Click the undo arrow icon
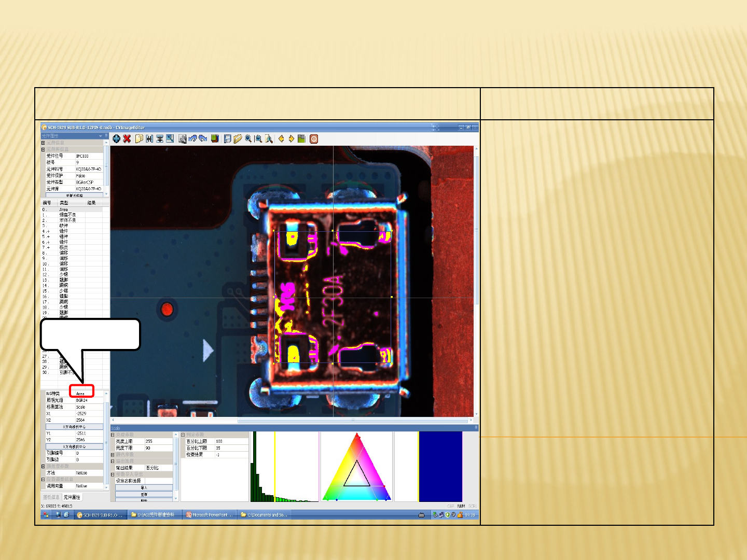Viewport: 747px width, 560px height. click(x=192, y=139)
